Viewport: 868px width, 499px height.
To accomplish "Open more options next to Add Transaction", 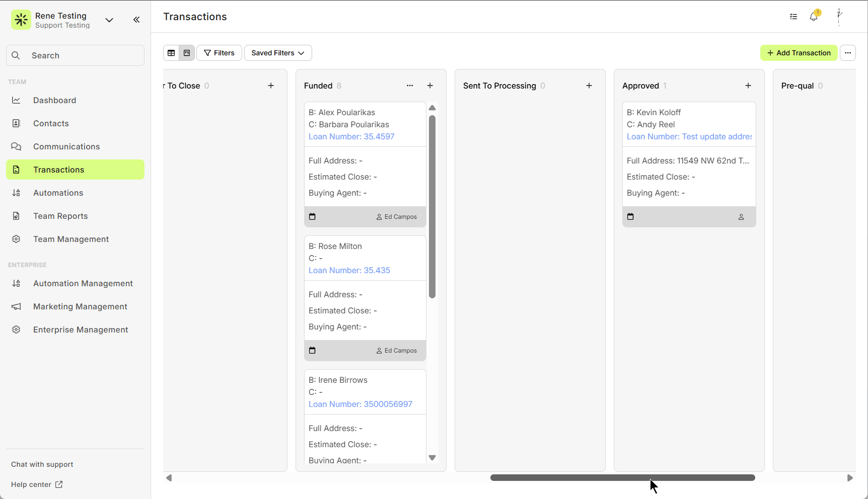I will (848, 53).
